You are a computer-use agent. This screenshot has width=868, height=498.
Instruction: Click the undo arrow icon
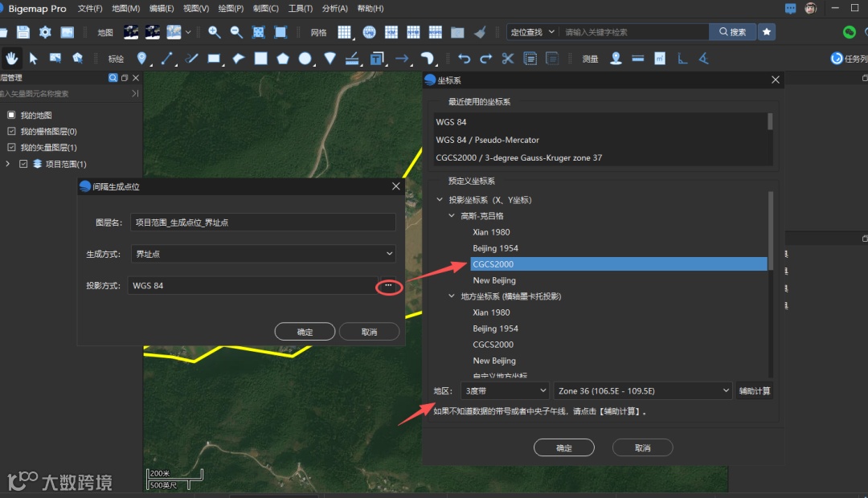pos(464,58)
